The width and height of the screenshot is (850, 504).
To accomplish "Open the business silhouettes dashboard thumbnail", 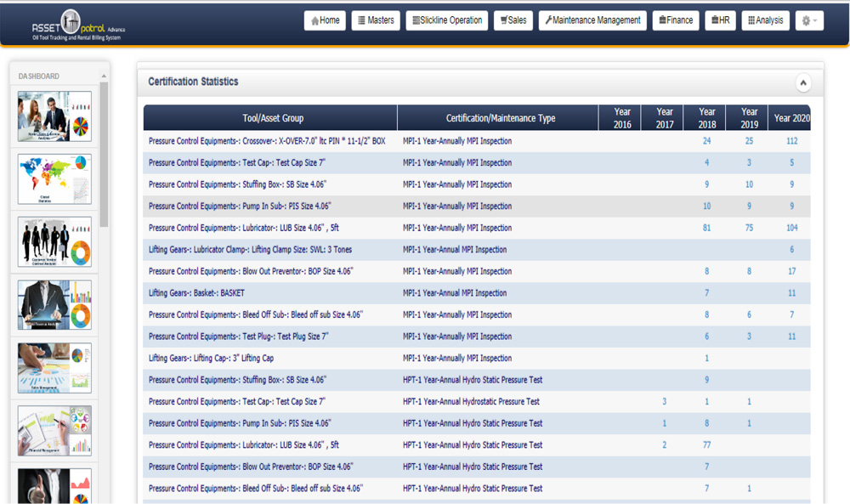I will [x=54, y=242].
